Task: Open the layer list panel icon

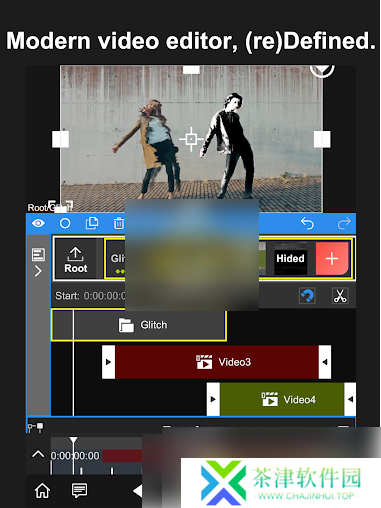Action: tap(38, 255)
